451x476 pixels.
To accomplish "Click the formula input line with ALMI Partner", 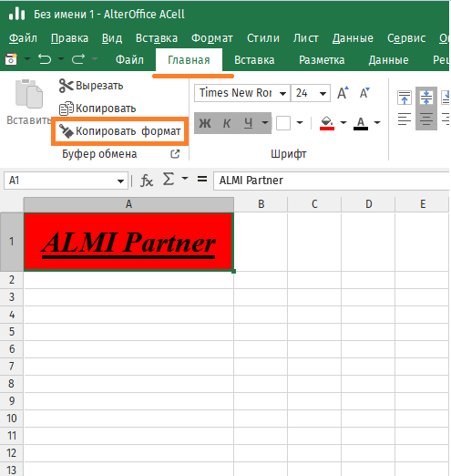I will click(331, 181).
